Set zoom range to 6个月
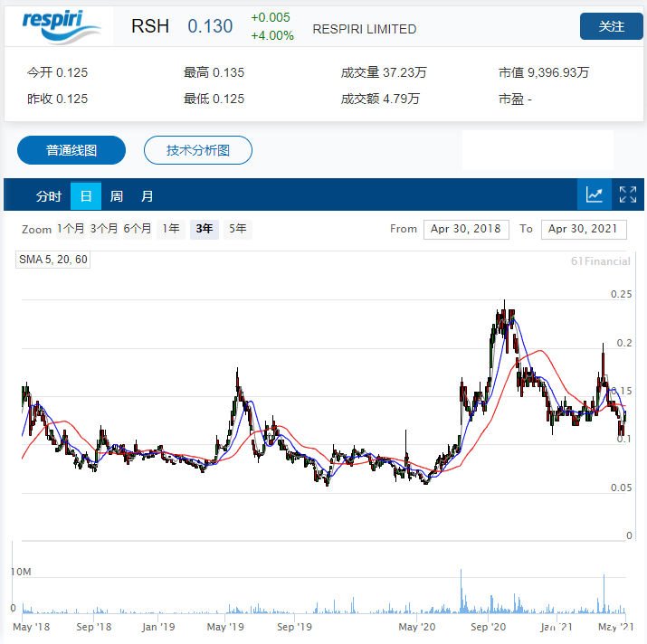647x644 pixels. pos(137,229)
